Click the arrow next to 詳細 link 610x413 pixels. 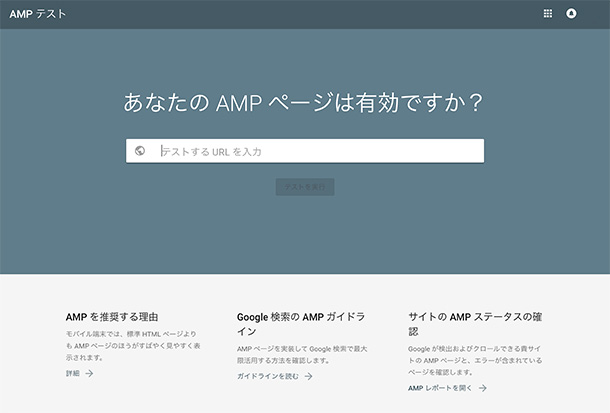tap(89, 373)
